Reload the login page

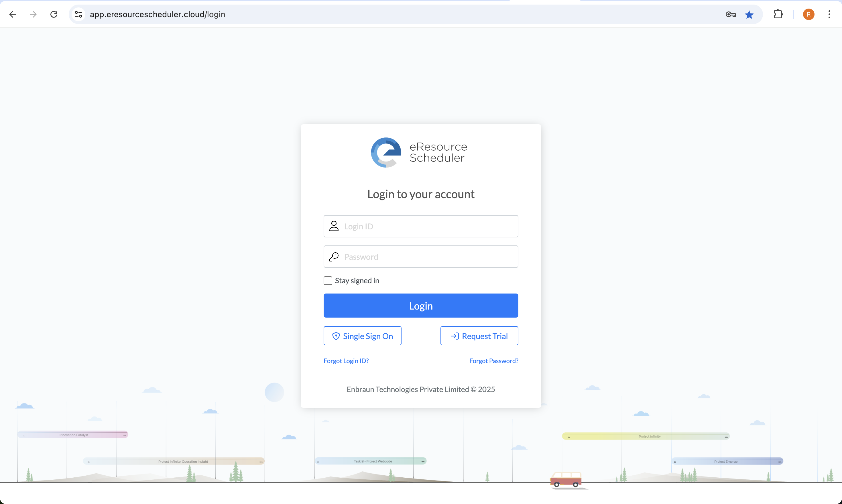click(54, 14)
